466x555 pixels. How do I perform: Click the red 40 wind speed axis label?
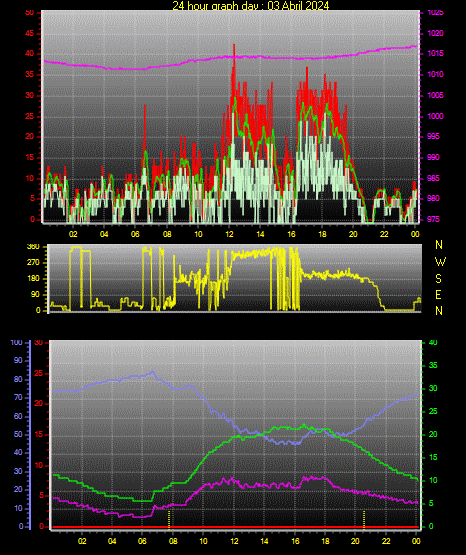point(29,54)
